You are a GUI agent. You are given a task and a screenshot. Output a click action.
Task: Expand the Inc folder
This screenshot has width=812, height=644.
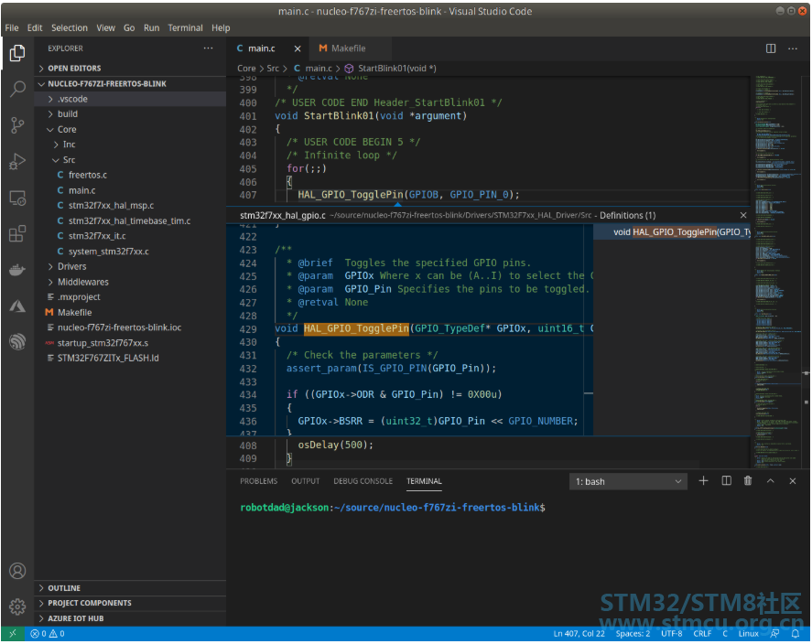click(130, 145)
